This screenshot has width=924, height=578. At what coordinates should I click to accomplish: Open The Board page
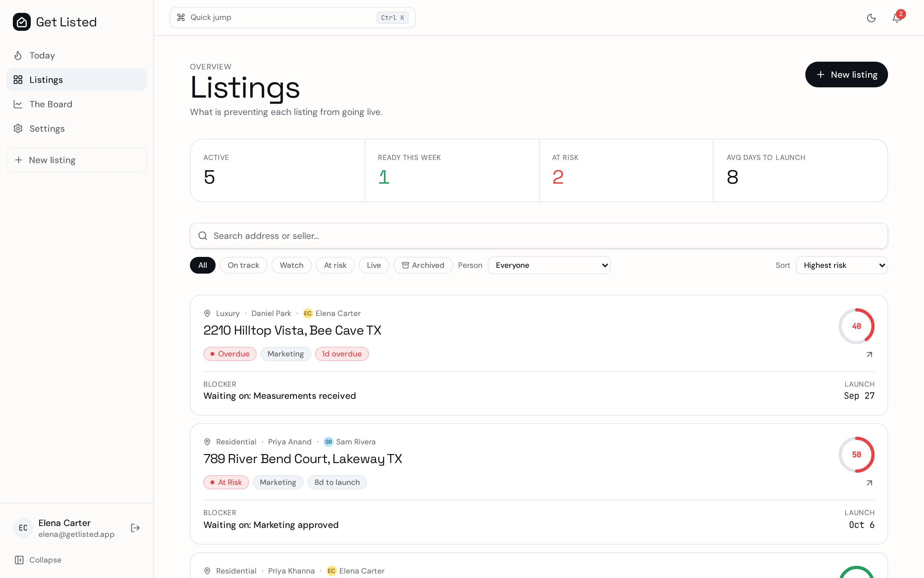tap(76, 104)
